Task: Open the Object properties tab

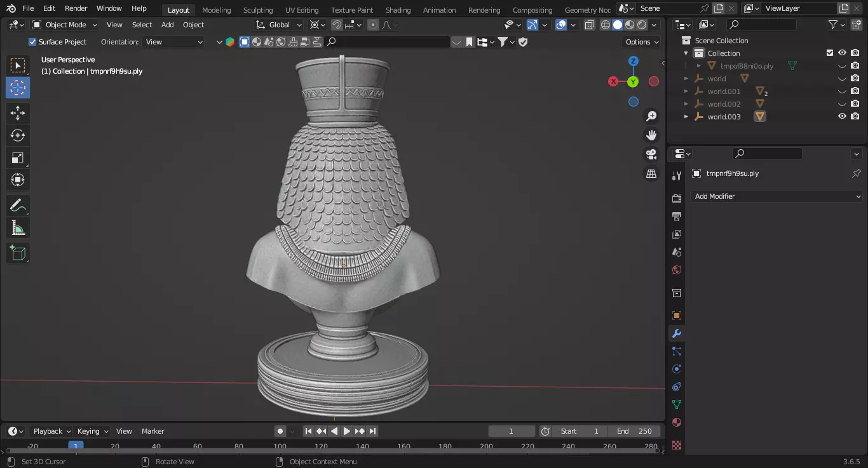Action: [x=677, y=316]
